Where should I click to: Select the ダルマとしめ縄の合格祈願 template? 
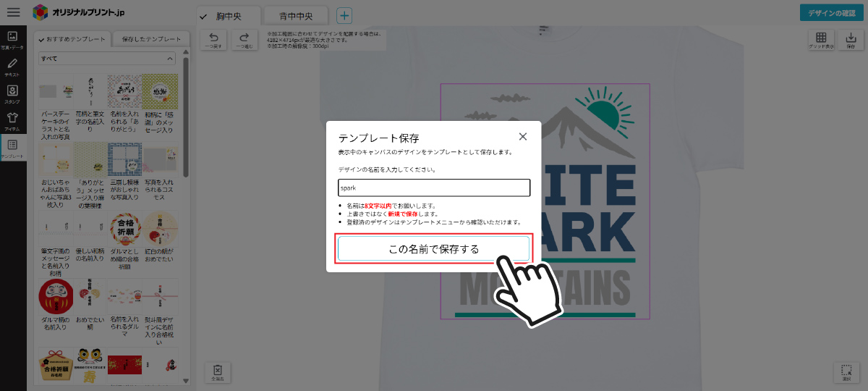125,241
